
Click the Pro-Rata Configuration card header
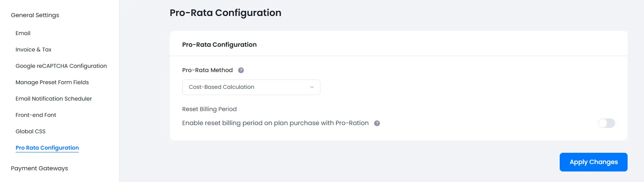(x=219, y=45)
